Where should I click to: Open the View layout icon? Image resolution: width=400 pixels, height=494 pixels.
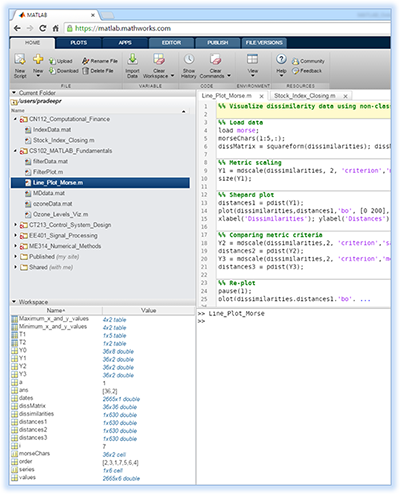click(x=252, y=59)
